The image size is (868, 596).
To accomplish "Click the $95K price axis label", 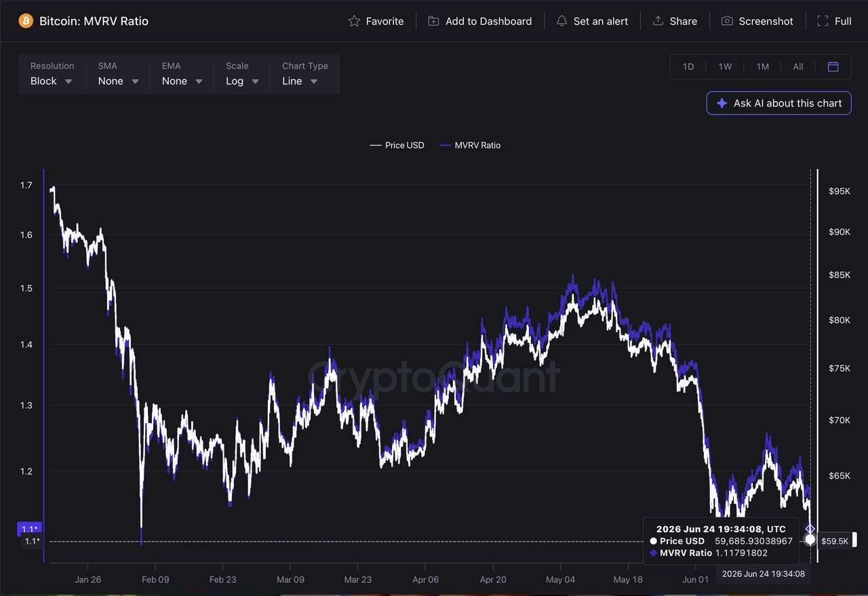I will pos(840,191).
